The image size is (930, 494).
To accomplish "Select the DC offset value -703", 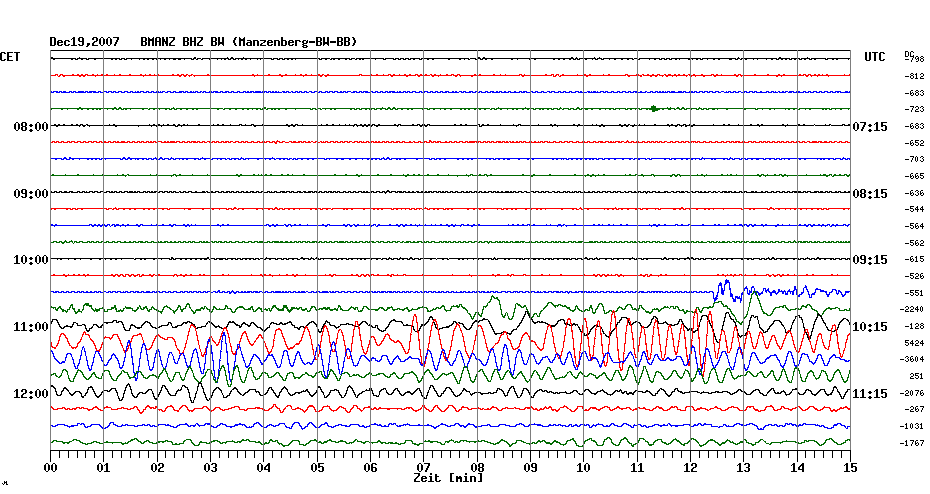I will (x=914, y=160).
